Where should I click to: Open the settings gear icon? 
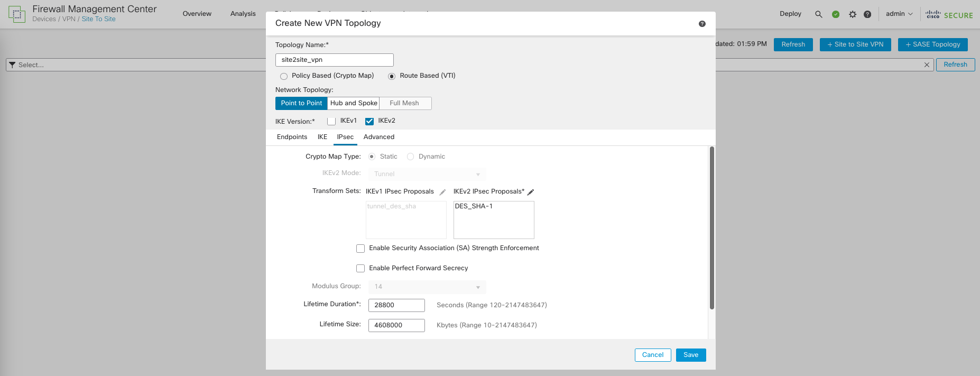point(852,14)
